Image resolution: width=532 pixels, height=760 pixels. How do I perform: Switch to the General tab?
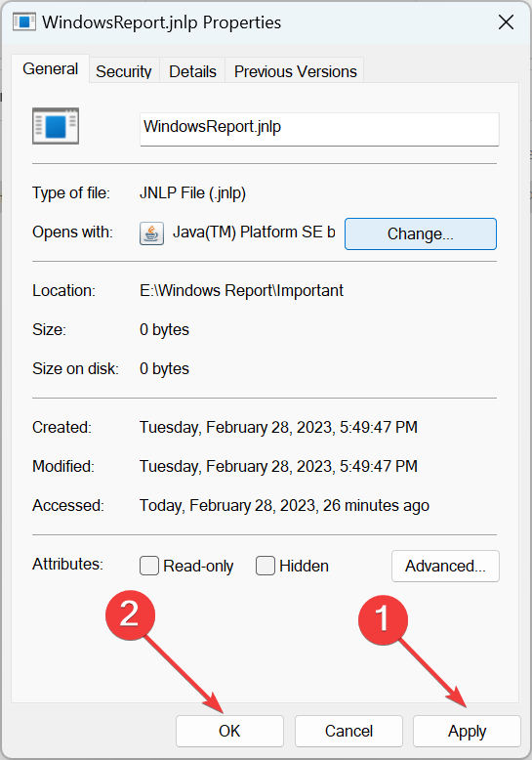point(51,68)
